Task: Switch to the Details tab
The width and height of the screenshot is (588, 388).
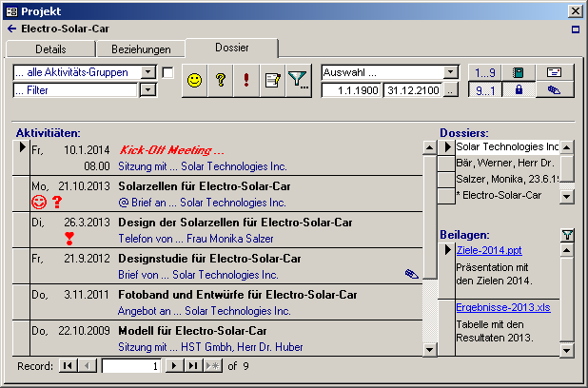Action: (x=50, y=49)
